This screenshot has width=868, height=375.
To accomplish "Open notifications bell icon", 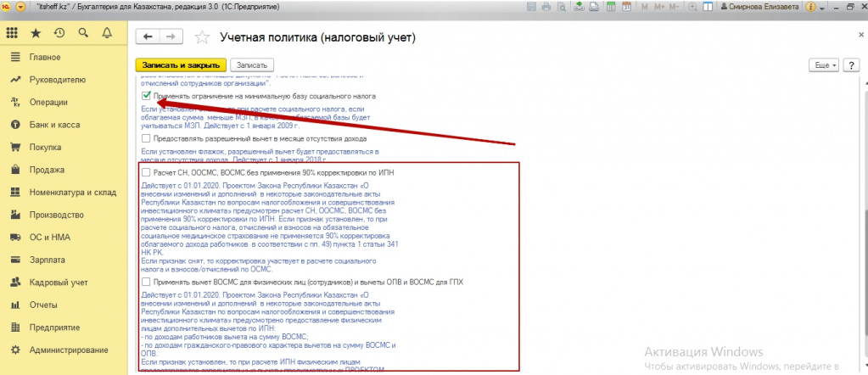I will tap(107, 33).
